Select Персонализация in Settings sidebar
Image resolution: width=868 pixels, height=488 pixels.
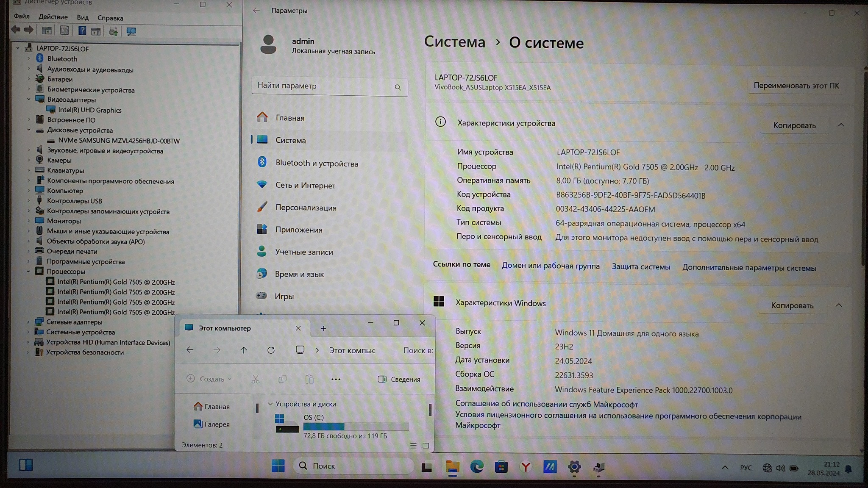point(306,208)
